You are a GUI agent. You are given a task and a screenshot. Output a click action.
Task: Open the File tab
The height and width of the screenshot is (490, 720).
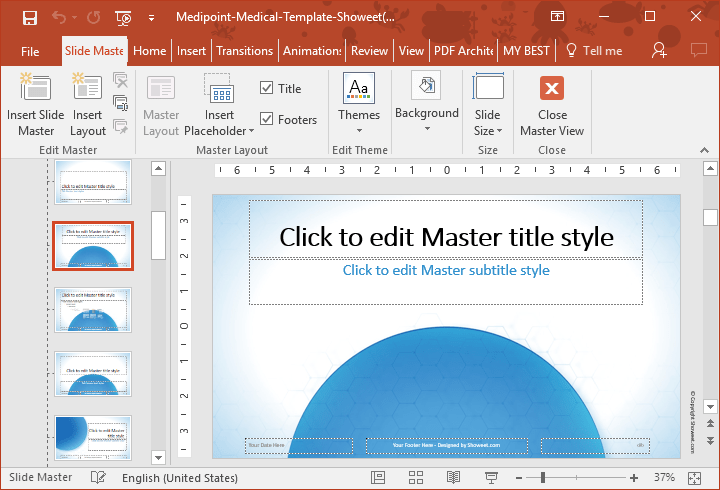coord(30,51)
